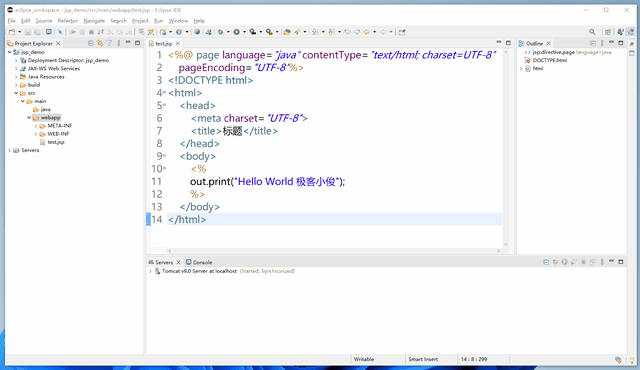This screenshot has height=370, width=640.
Task: Click the Debug bug toolbar icon
Action: click(x=220, y=32)
